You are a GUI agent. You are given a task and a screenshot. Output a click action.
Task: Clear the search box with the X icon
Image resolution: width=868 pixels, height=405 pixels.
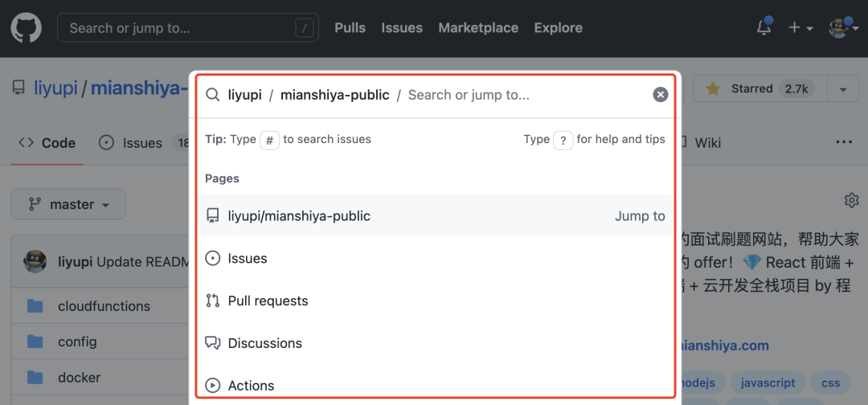tap(660, 95)
